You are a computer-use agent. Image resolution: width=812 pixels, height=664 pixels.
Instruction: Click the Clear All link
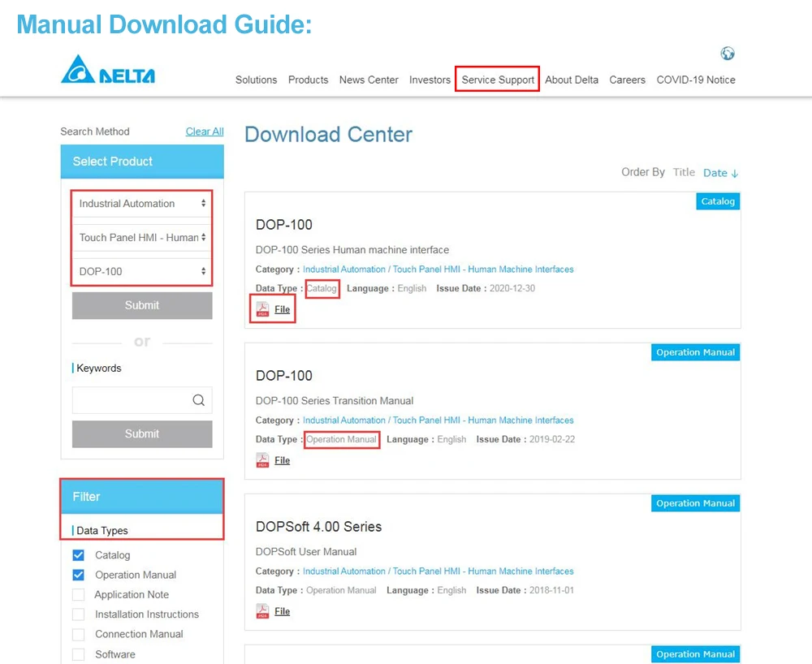(x=205, y=132)
